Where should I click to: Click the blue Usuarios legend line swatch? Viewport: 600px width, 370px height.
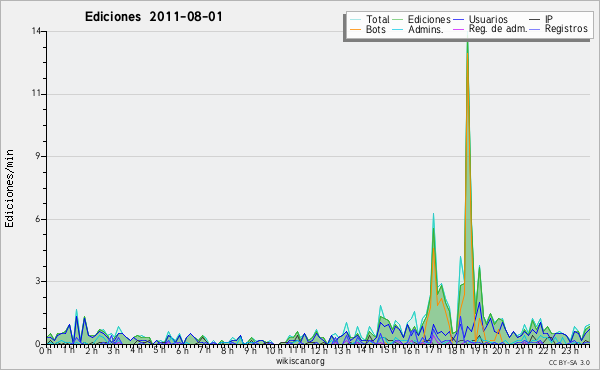[x=458, y=20]
